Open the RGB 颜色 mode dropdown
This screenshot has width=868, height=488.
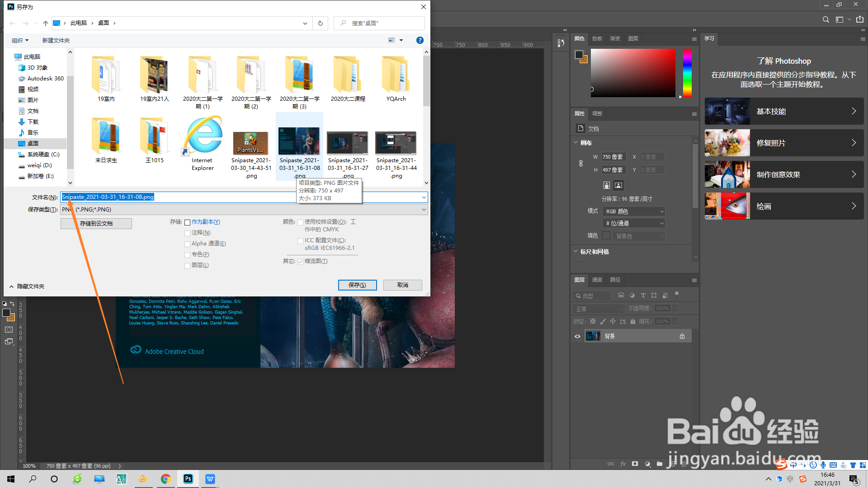634,211
